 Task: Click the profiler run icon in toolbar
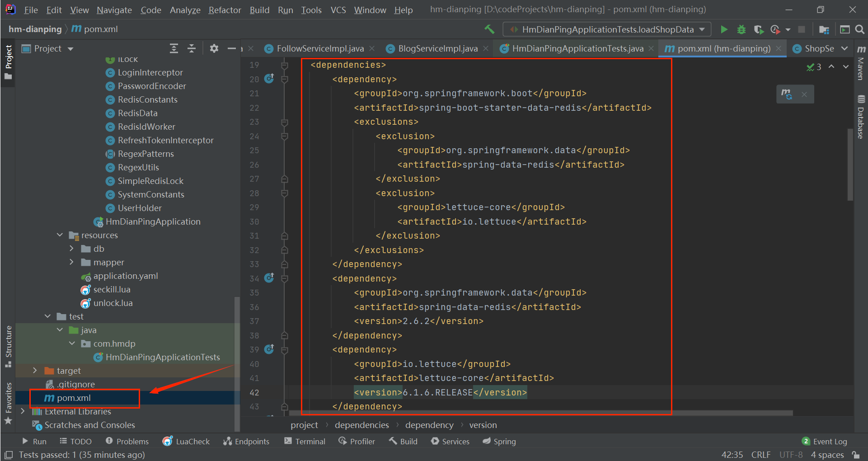tap(775, 29)
